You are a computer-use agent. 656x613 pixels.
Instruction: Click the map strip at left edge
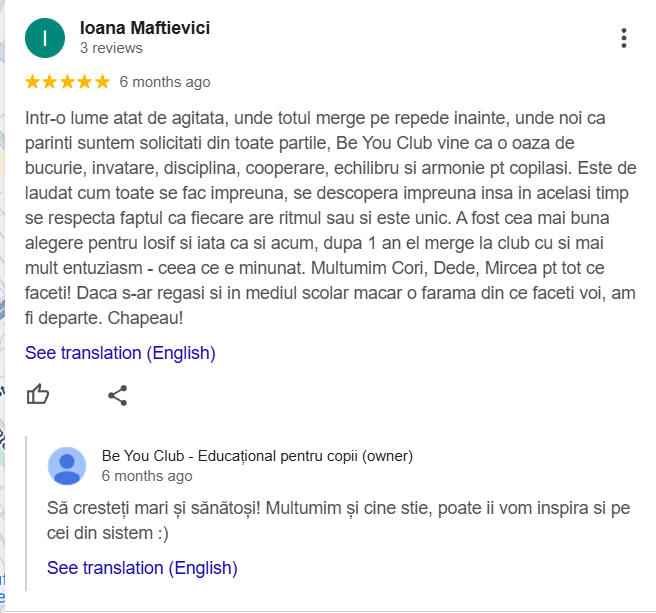pyautogui.click(x=3, y=300)
